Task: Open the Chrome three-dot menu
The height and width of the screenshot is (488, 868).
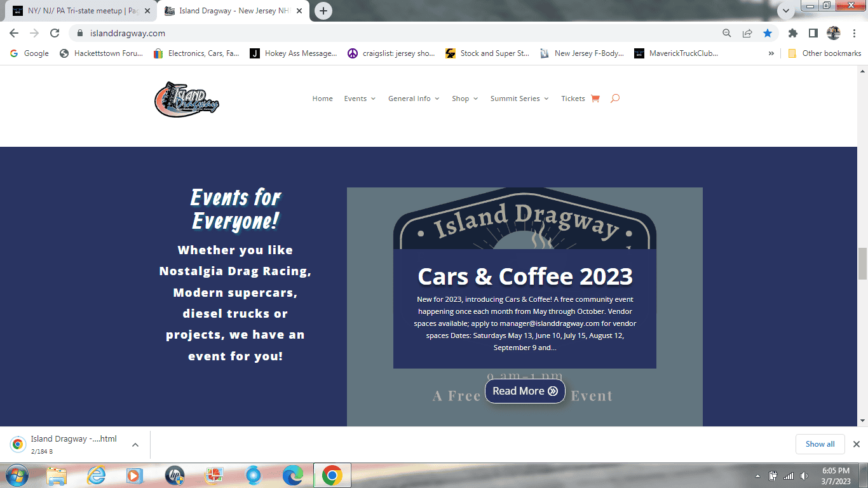Action: point(853,33)
